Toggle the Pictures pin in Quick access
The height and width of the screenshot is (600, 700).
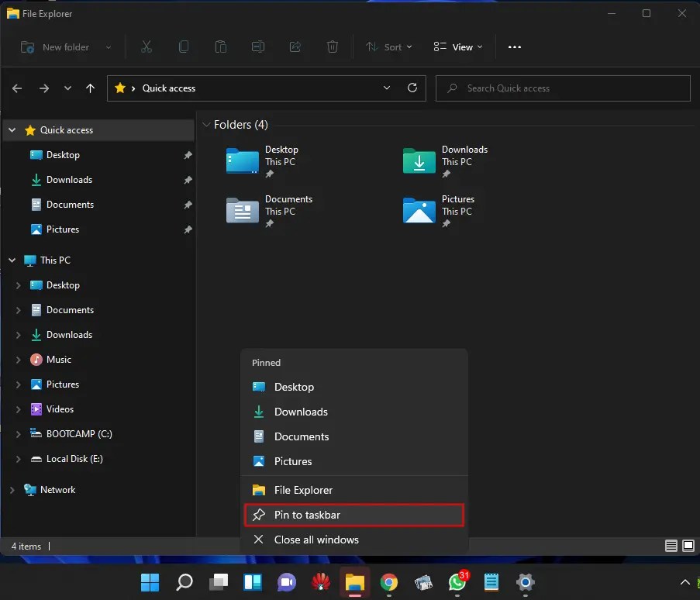[x=187, y=229]
